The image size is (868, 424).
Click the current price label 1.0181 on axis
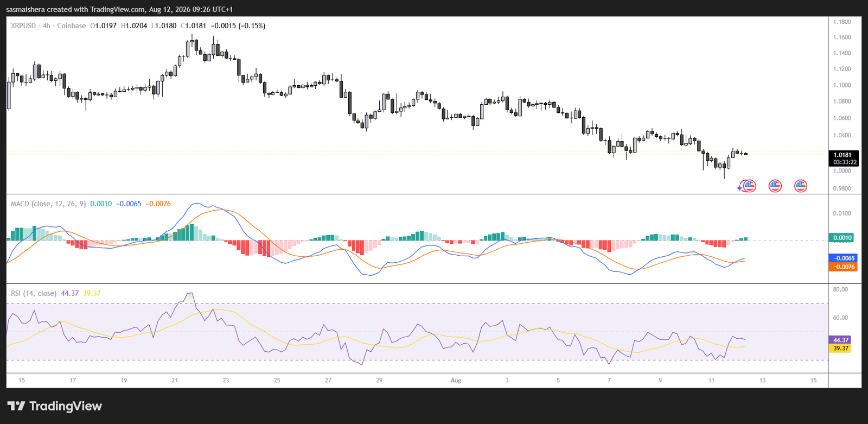pyautogui.click(x=843, y=155)
